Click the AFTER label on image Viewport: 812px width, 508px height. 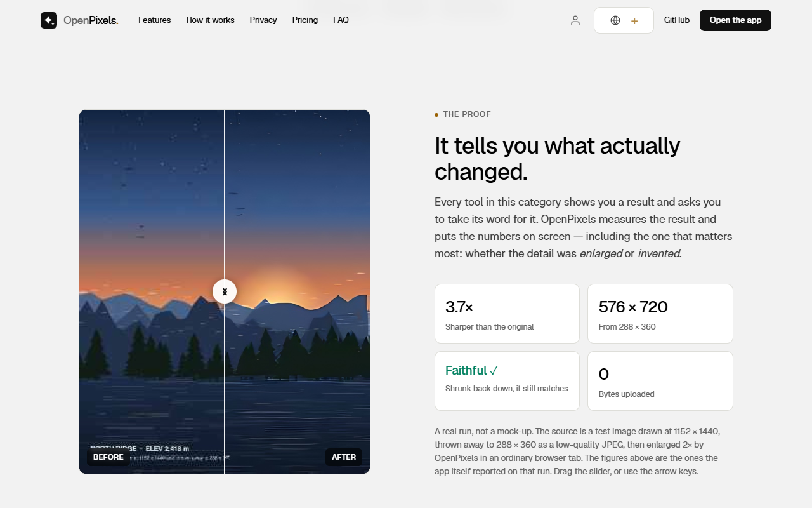344,457
